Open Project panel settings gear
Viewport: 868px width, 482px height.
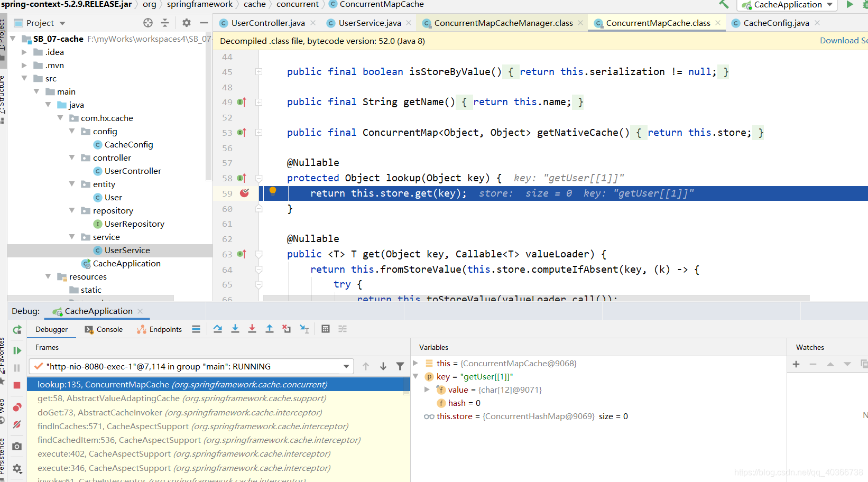187,23
